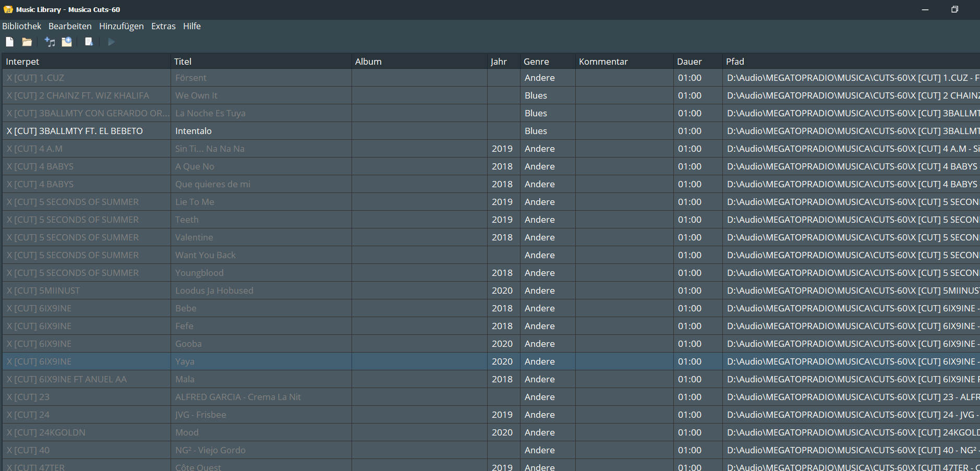
Task: Sort by the Album column header
Action: [x=419, y=62]
